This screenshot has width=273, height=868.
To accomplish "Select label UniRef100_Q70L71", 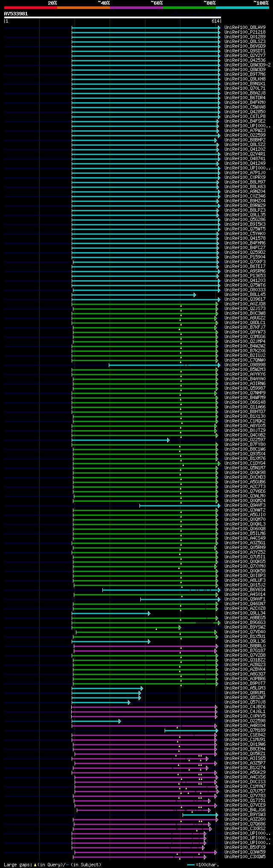I will click(x=245, y=88).
